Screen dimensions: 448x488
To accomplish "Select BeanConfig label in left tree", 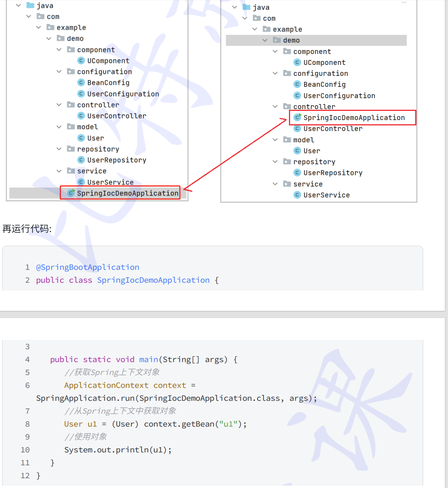I will (108, 83).
